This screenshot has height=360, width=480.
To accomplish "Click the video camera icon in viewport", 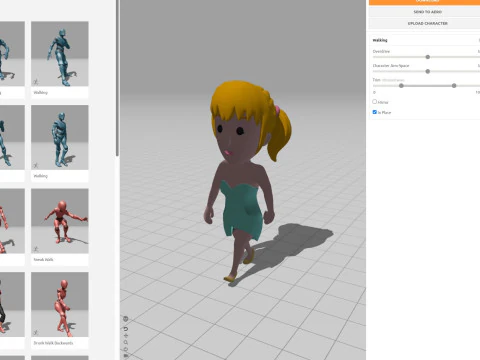I will 126,356.
